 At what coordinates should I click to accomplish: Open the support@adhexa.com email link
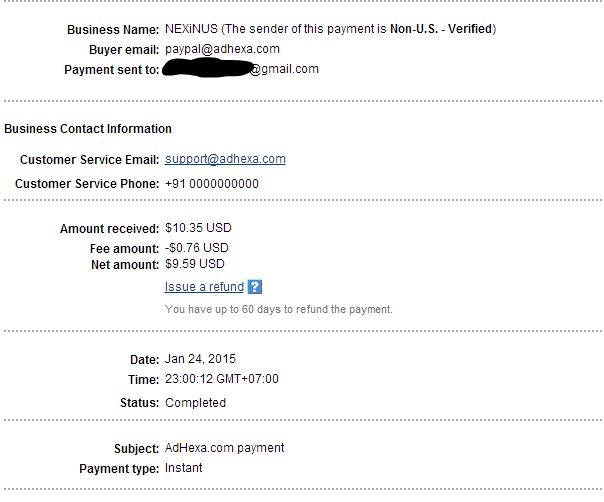tap(225, 159)
